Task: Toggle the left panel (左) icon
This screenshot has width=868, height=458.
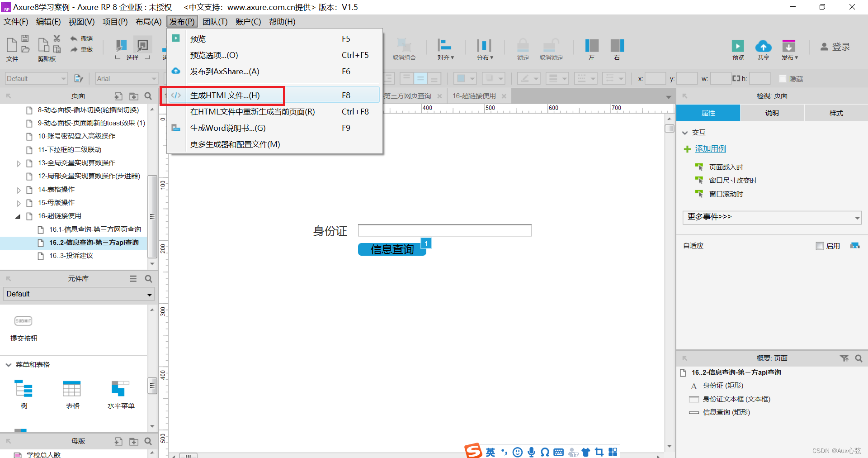Action: (x=591, y=45)
